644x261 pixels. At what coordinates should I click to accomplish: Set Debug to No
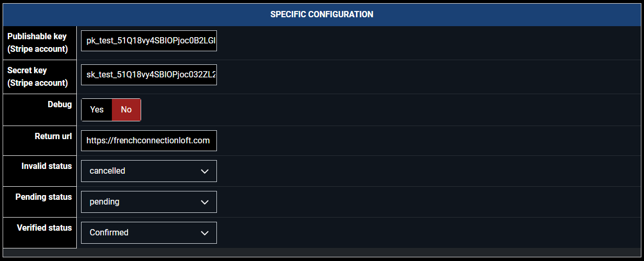[126, 110]
